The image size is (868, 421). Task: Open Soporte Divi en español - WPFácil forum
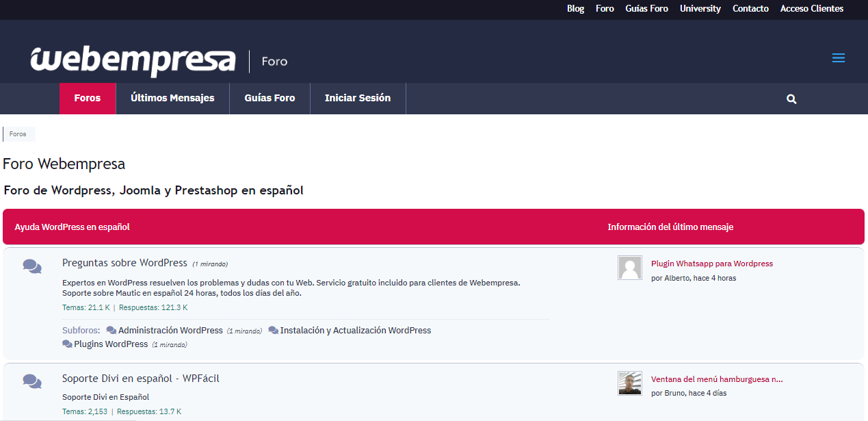(x=141, y=379)
